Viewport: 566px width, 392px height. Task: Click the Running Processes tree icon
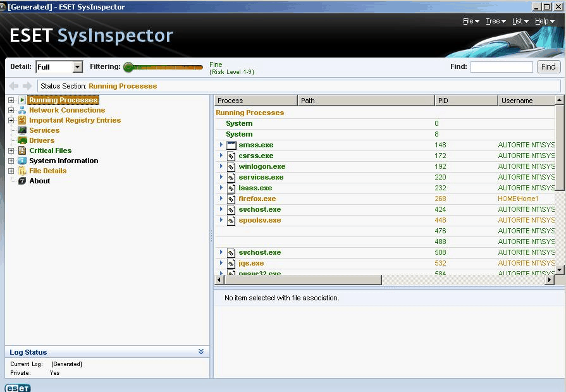[x=22, y=100]
